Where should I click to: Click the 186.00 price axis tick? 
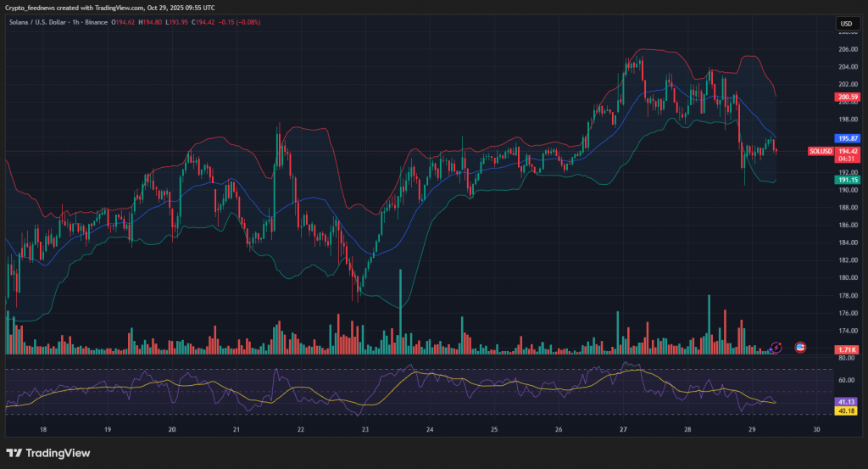tap(848, 226)
